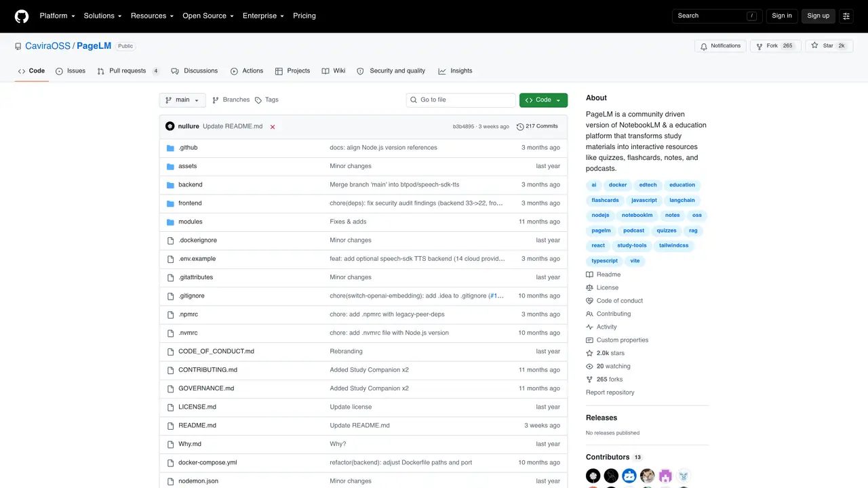The image size is (868, 488).
Task: Switch to the Actions tab
Action: (247, 71)
